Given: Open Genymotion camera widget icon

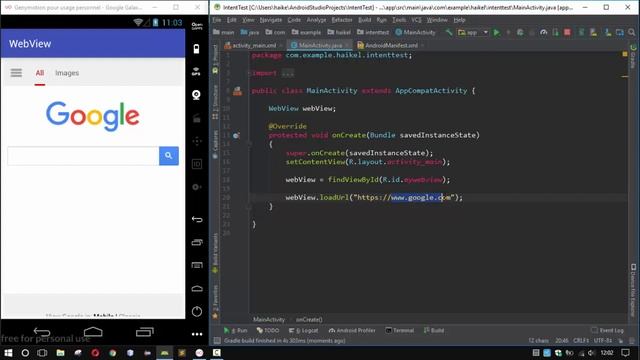Looking at the screenshot, I should 196,95.
